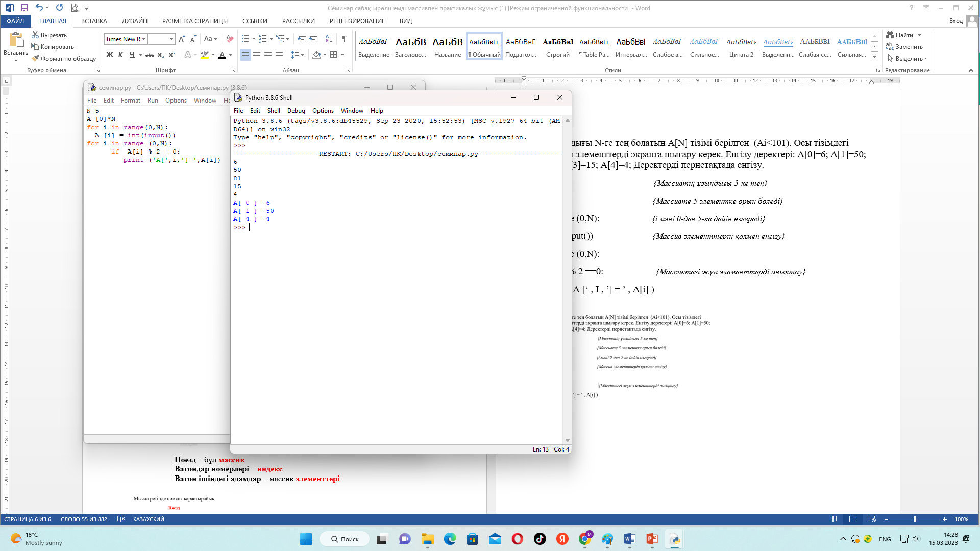Toggle paragraph marks visibility button
This screenshot has height=551, width=980.
(x=345, y=39)
